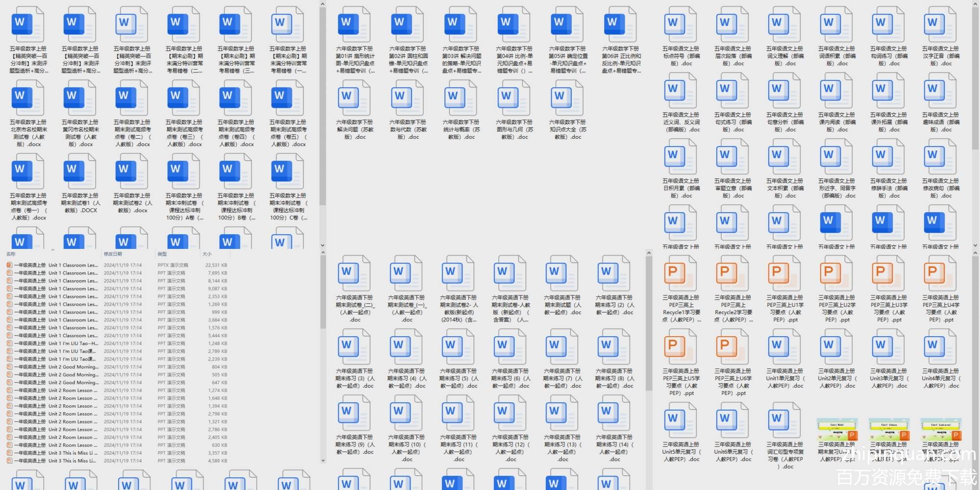Open PEP三英上 Recycle2学习要点 PowerPoint file
The width and height of the screenshot is (980, 490).
(x=733, y=289)
